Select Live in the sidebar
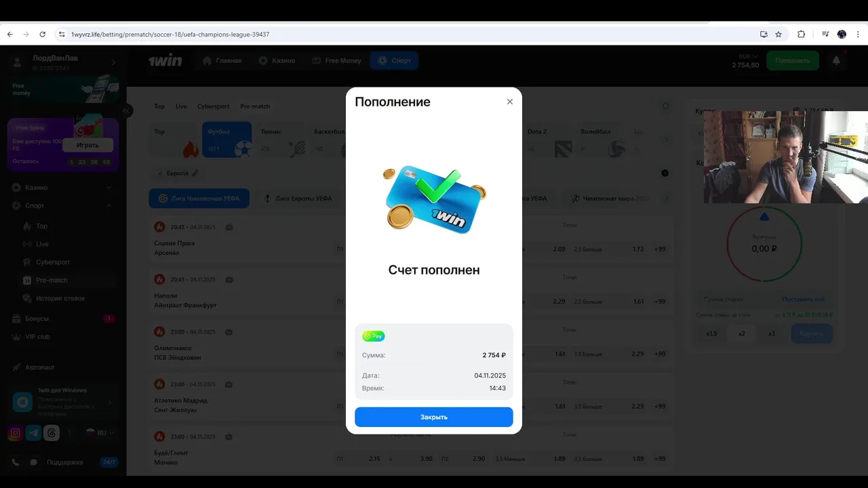This screenshot has width=868, height=488. 67,244
